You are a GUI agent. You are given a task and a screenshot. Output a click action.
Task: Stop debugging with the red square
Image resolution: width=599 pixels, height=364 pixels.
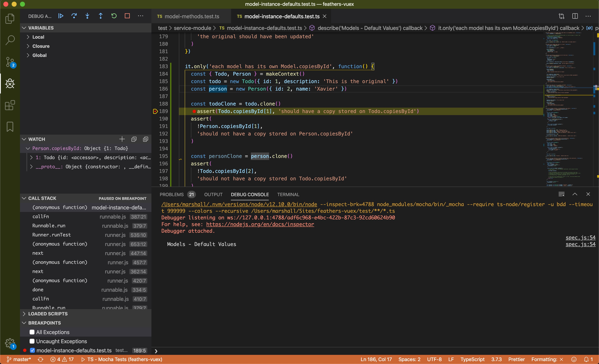pyautogui.click(x=127, y=16)
